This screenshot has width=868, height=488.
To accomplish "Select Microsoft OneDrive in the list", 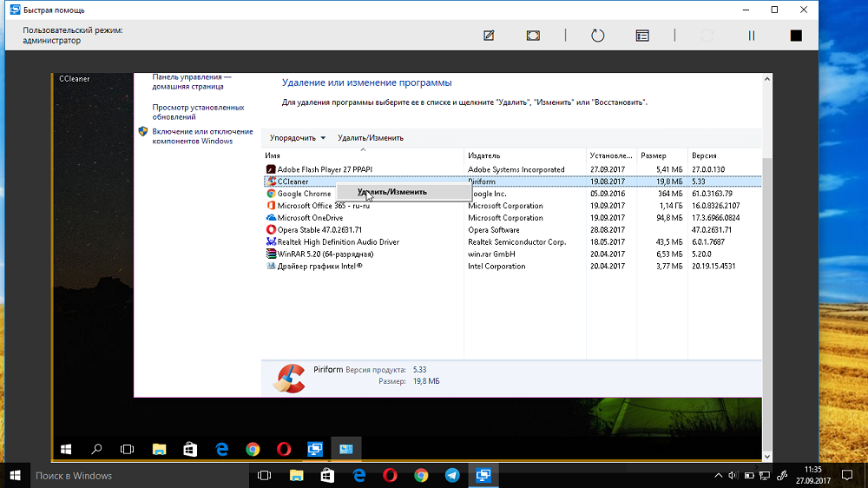I will (x=512, y=218).
